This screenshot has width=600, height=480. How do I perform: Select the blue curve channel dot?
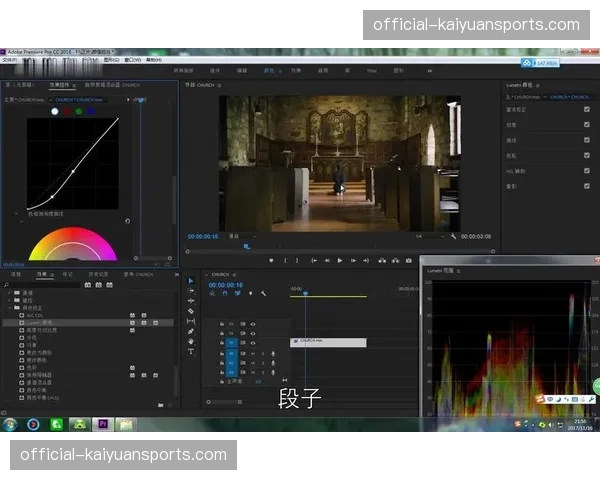coord(91,111)
